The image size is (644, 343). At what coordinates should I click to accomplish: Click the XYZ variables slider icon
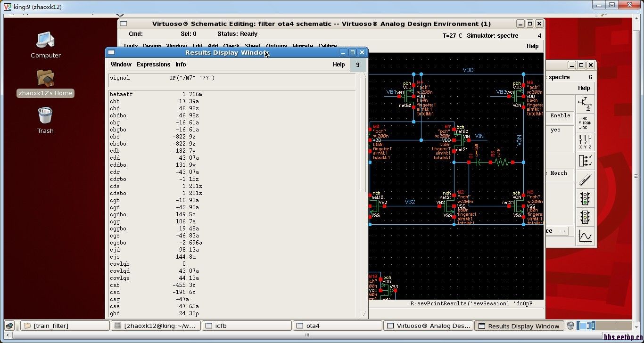[586, 142]
